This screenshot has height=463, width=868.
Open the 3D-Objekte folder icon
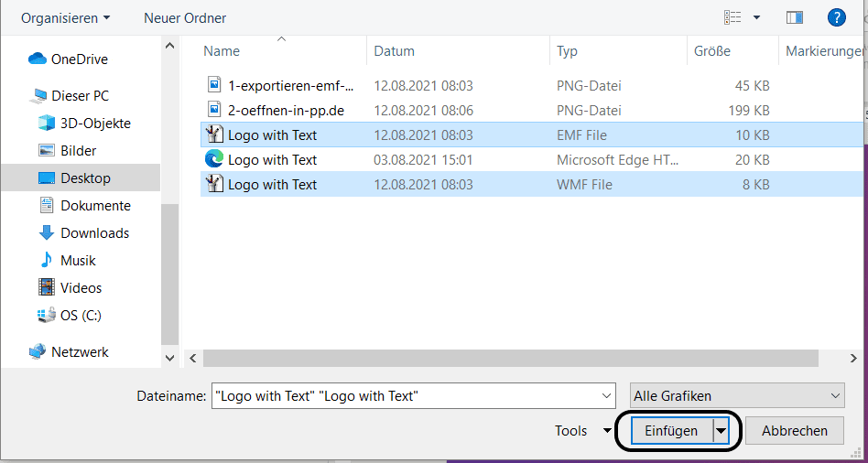(x=47, y=124)
